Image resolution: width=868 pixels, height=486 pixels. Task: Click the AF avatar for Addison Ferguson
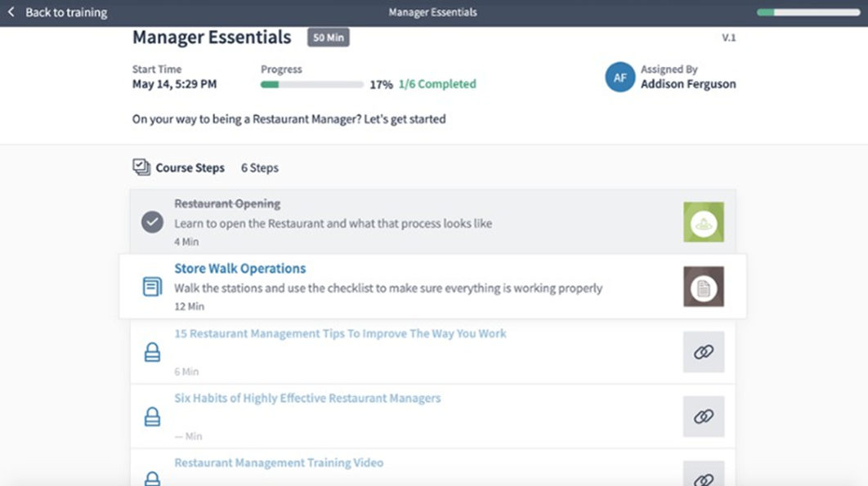pos(620,78)
